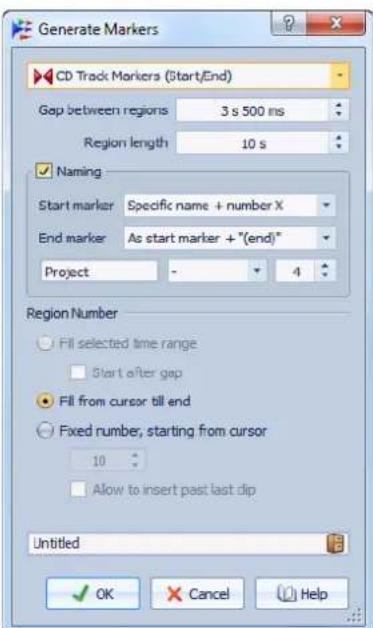
Task: Increase Gap between regions with up arrow
Action: coord(339,106)
